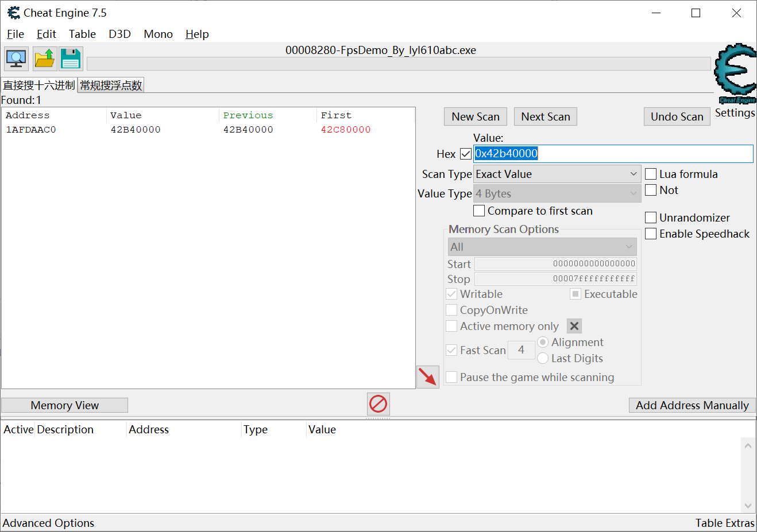
Task: Toggle the Executable checkbox
Action: click(x=576, y=294)
